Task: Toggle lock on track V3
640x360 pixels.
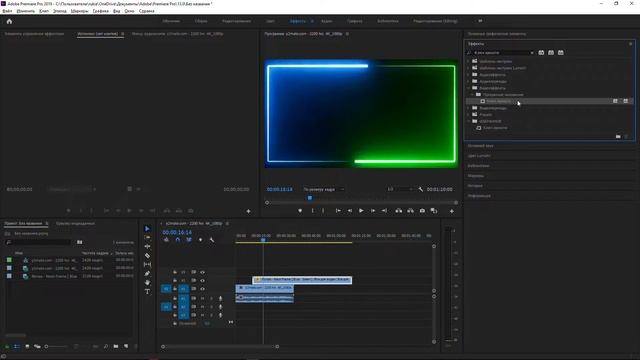Action: click(x=175, y=272)
